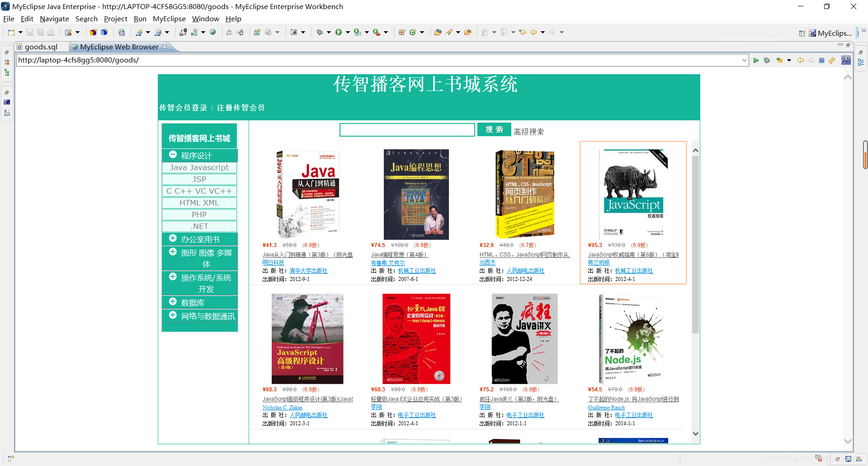Switch to the goods.sql tab
This screenshot has width=868, height=466.
tap(42, 47)
